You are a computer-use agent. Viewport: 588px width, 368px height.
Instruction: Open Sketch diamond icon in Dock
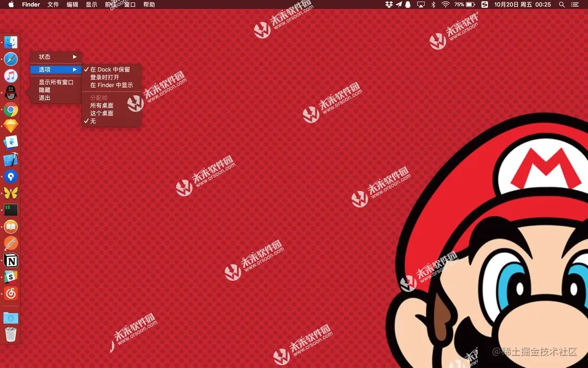(x=10, y=126)
